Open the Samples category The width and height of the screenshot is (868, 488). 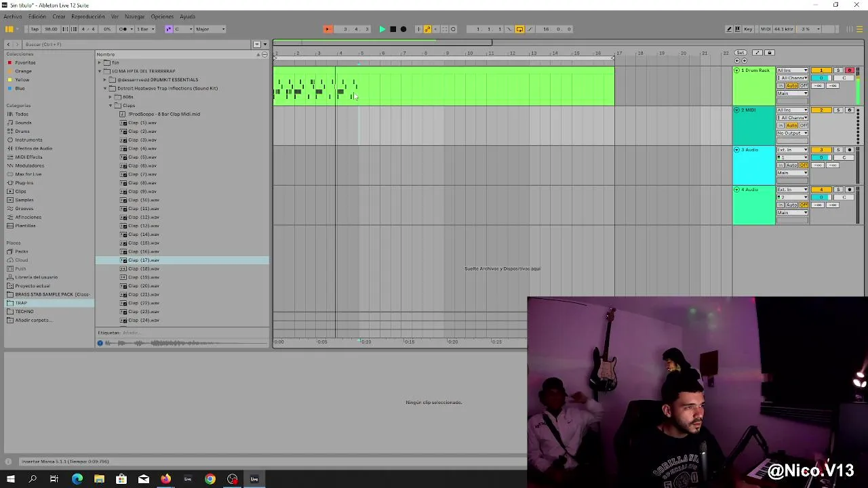(x=24, y=200)
